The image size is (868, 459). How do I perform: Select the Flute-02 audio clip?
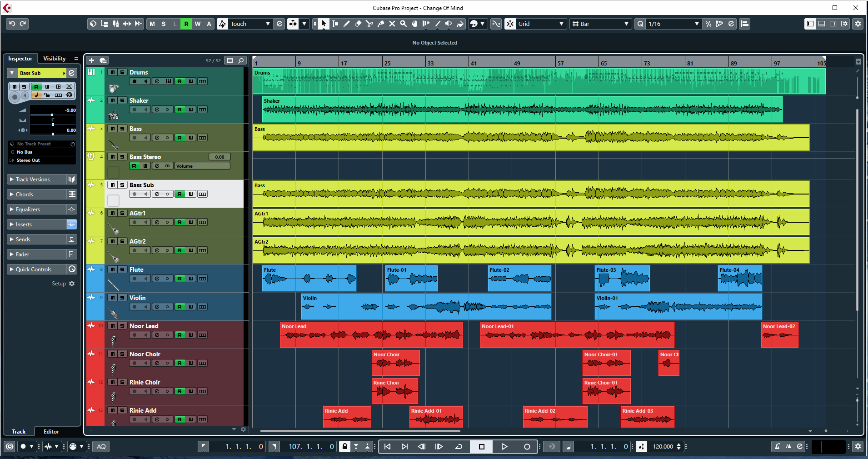tap(519, 279)
